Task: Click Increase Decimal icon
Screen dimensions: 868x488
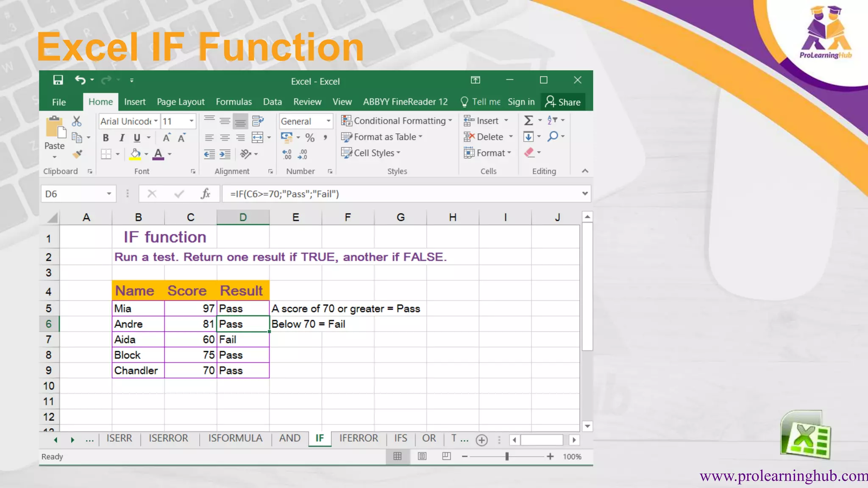Action: pos(287,154)
